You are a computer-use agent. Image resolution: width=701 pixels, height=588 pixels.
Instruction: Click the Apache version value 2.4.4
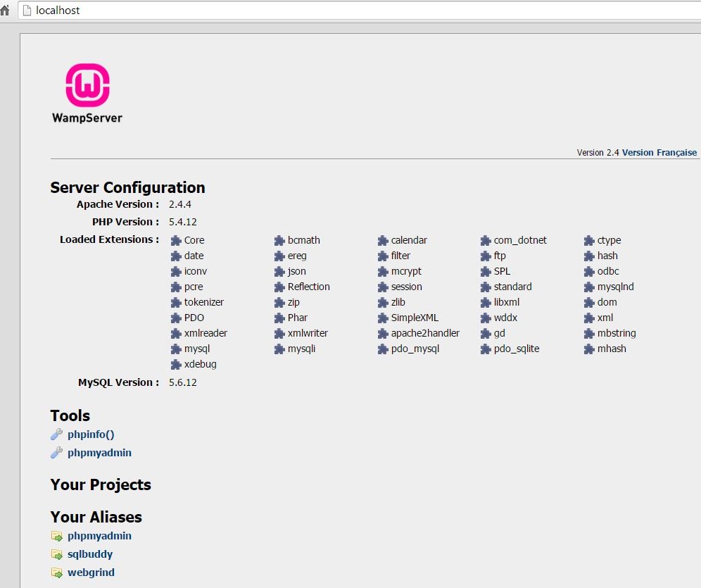tap(179, 204)
